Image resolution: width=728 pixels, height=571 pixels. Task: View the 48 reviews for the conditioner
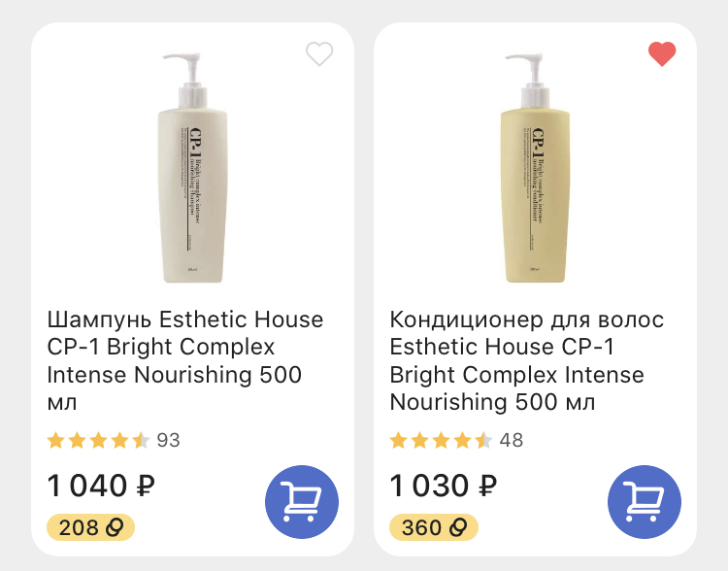coord(511,441)
